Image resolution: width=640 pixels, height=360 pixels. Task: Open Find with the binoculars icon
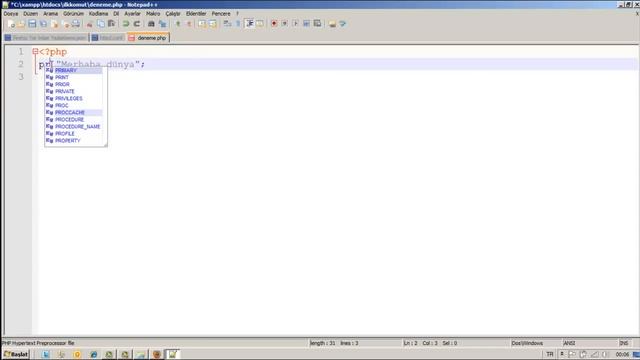point(151,24)
